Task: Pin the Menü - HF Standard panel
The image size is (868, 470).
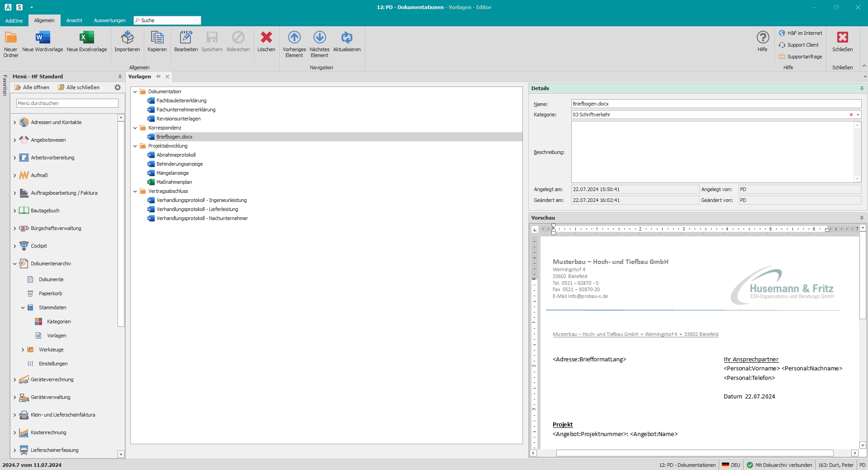Action: point(120,77)
